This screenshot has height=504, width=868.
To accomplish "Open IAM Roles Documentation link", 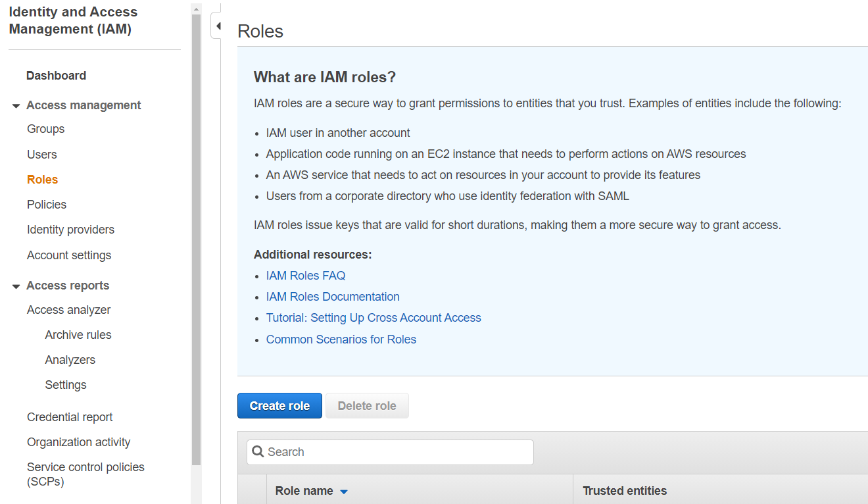I will (x=333, y=297).
